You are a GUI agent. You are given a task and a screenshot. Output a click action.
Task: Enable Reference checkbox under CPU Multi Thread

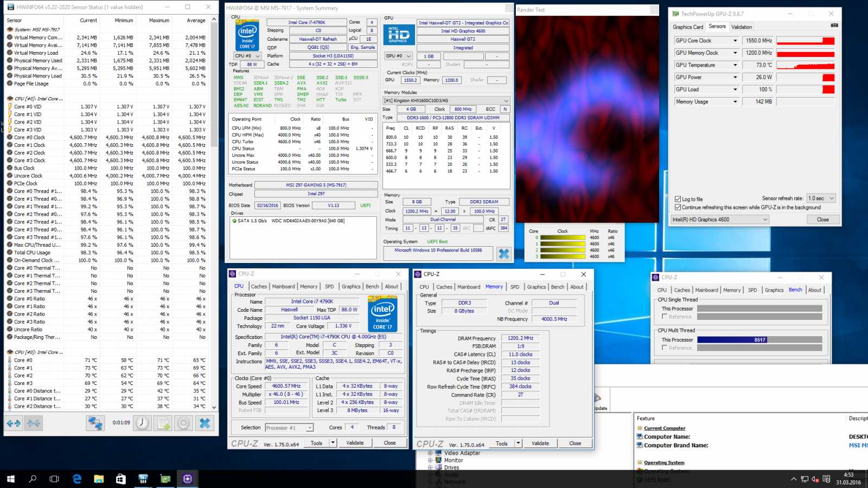coord(665,348)
